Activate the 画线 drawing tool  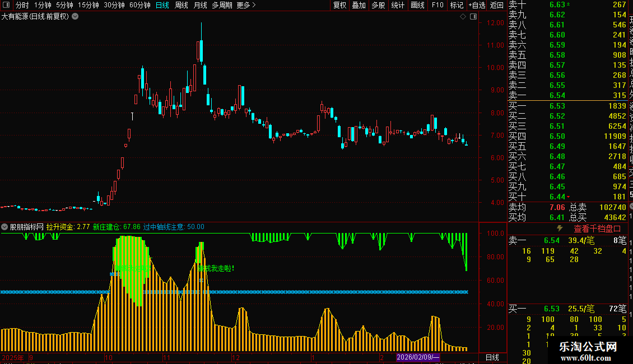(x=417, y=5)
